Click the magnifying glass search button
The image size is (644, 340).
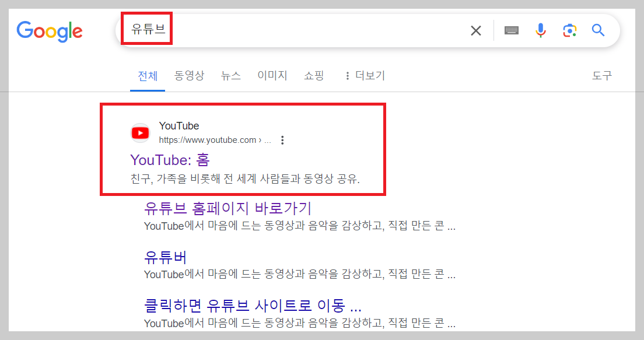click(x=598, y=30)
